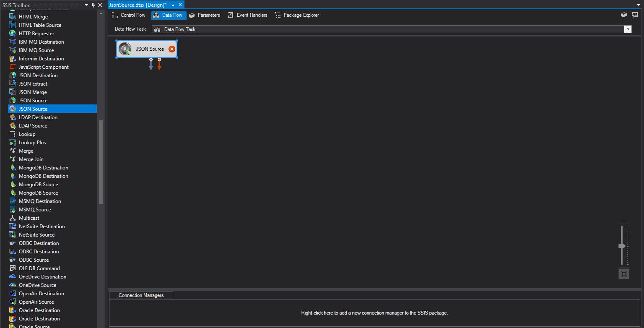Switch to the Control Flow tab

pos(128,15)
